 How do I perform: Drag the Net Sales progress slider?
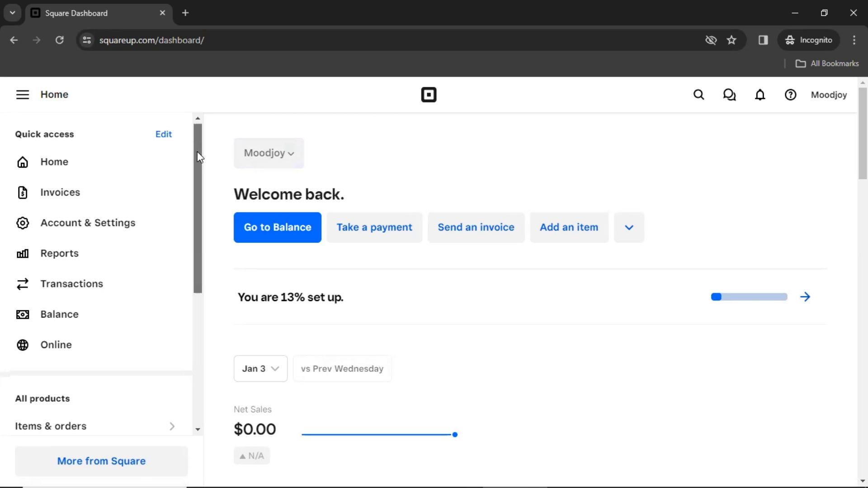click(x=455, y=434)
